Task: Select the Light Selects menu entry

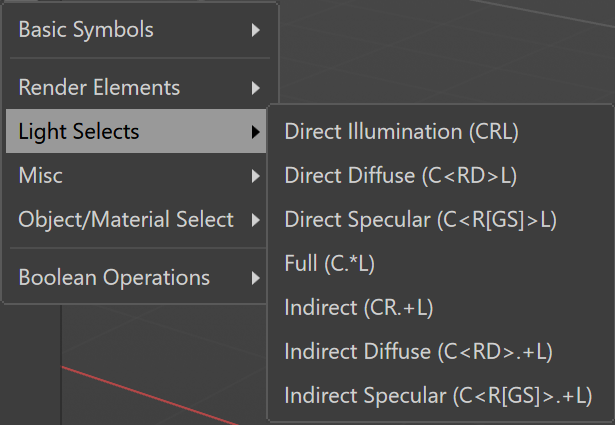Action: 136,131
